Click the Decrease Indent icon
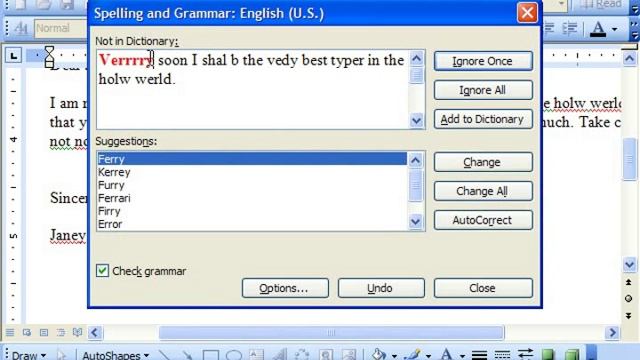This screenshot has width=640, height=360. (x=549, y=28)
